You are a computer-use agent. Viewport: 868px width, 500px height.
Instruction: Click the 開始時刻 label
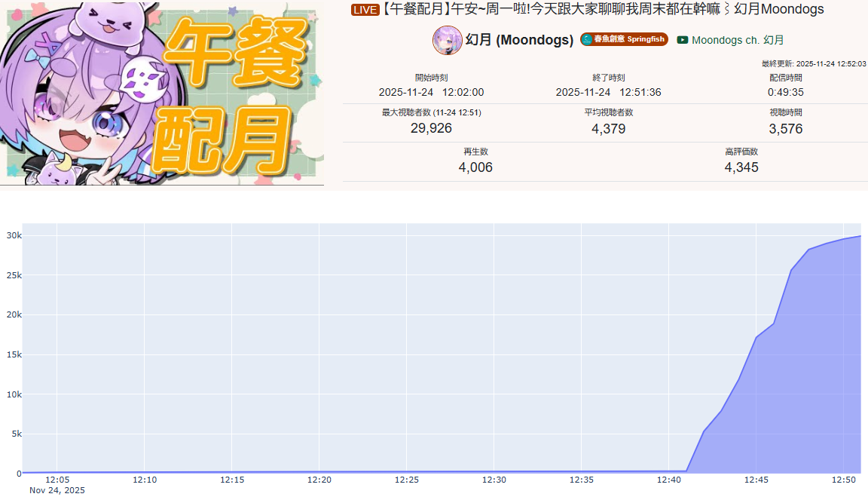pos(431,78)
